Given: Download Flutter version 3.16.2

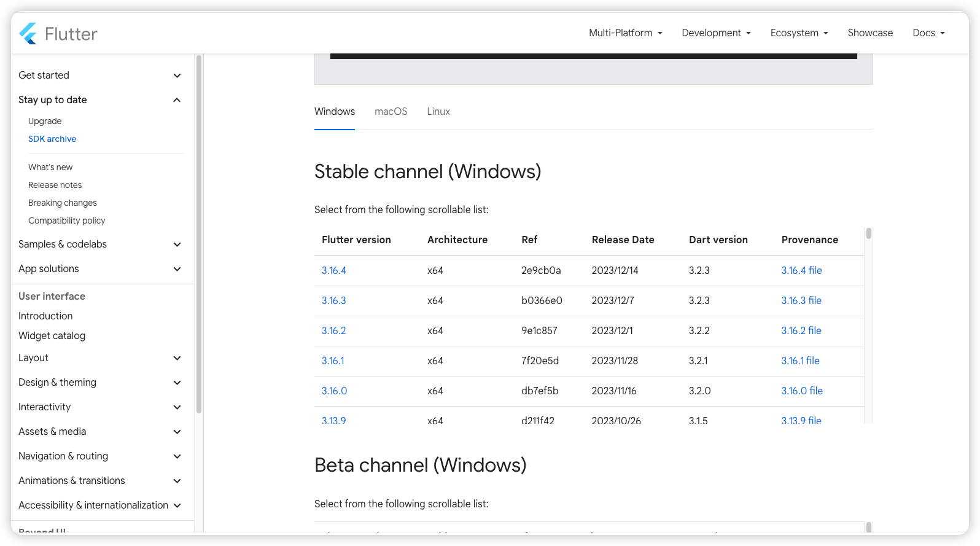Looking at the screenshot, I should [334, 330].
